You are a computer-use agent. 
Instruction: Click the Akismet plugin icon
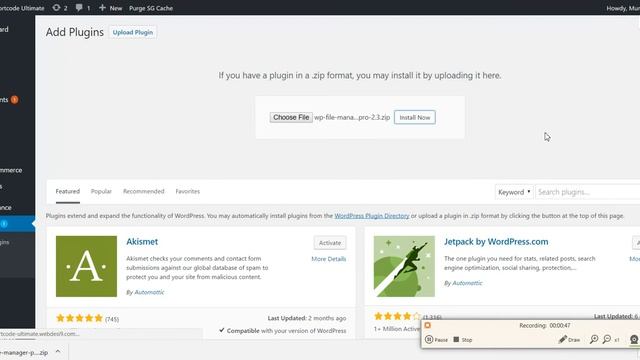[87, 266]
